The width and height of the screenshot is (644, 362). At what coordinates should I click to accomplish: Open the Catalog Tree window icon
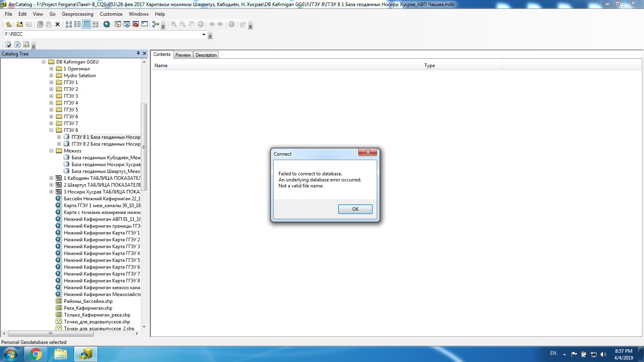coord(118,24)
